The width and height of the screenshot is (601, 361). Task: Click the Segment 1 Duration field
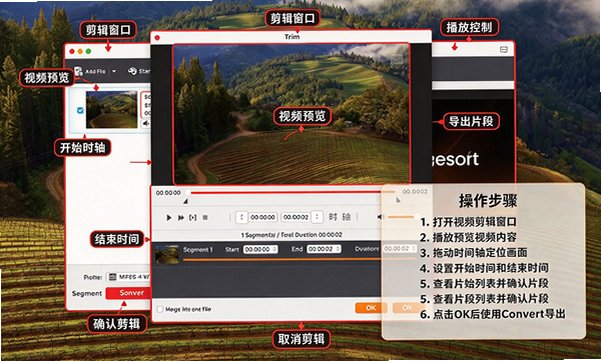pyautogui.click(x=400, y=249)
